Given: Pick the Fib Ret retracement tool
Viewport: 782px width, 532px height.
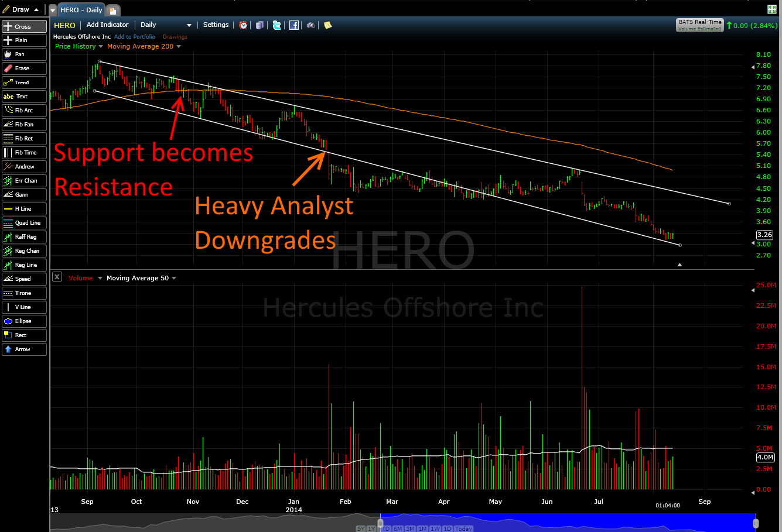Looking at the screenshot, I should tap(24, 139).
